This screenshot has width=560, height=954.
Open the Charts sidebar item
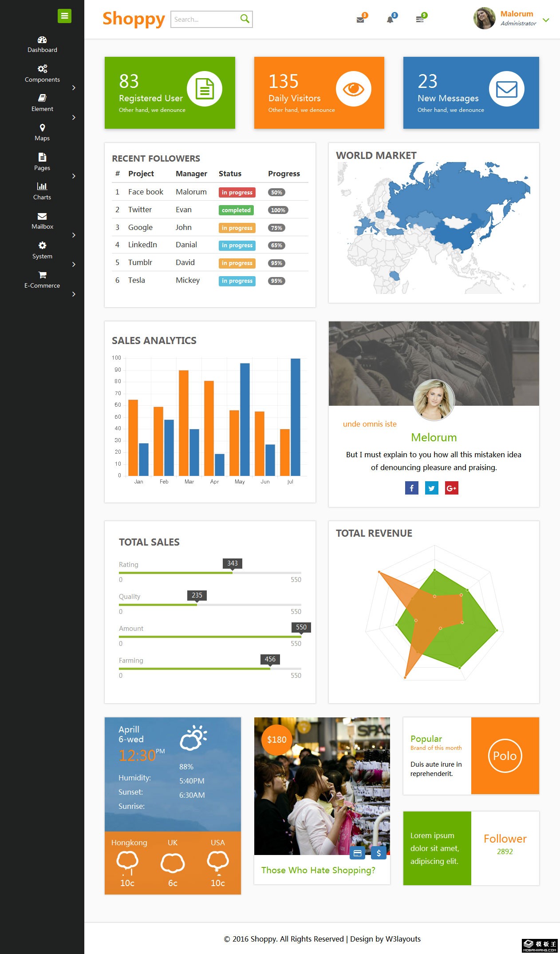coord(42,191)
